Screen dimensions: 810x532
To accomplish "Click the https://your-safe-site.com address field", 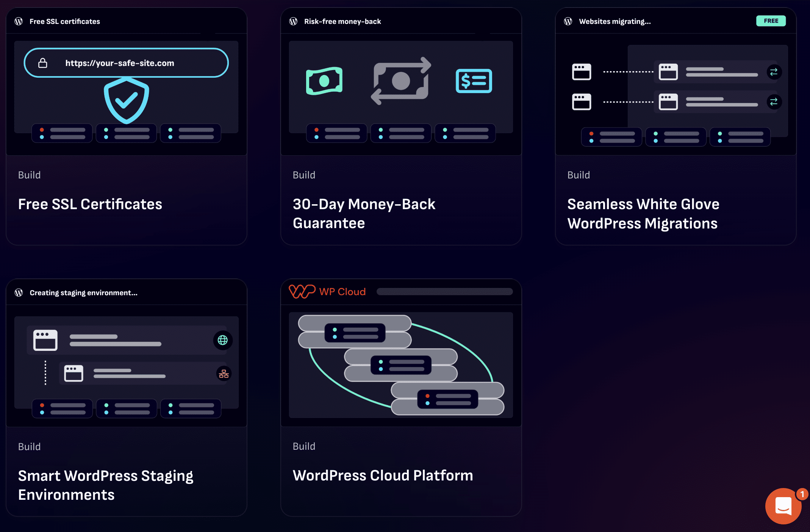I will click(x=126, y=63).
